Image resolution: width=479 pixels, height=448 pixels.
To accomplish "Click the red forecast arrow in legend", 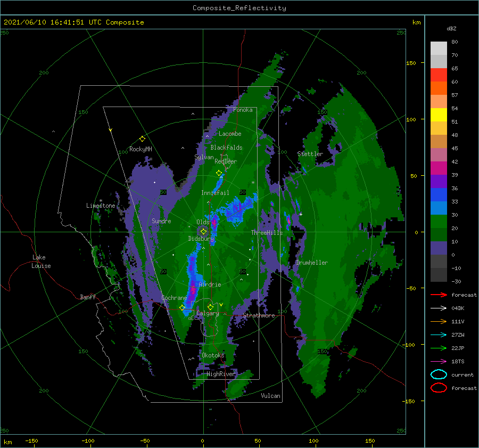I will click(439, 295).
